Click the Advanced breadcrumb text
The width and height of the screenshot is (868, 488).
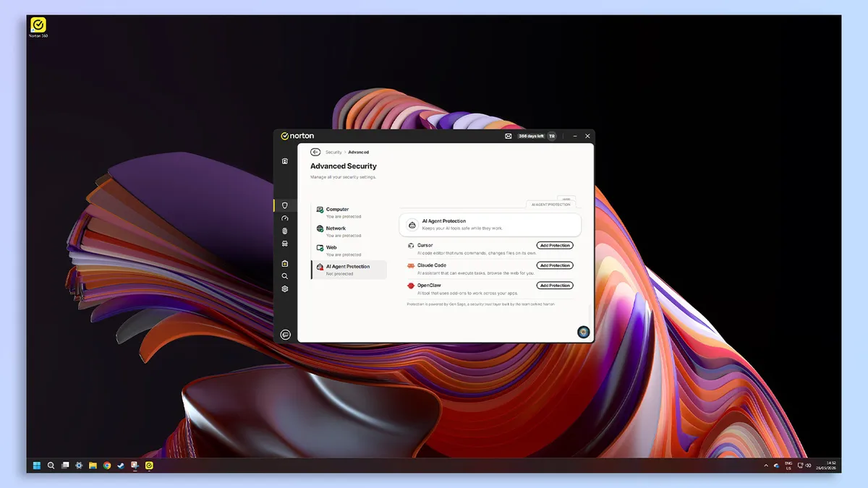click(x=359, y=153)
